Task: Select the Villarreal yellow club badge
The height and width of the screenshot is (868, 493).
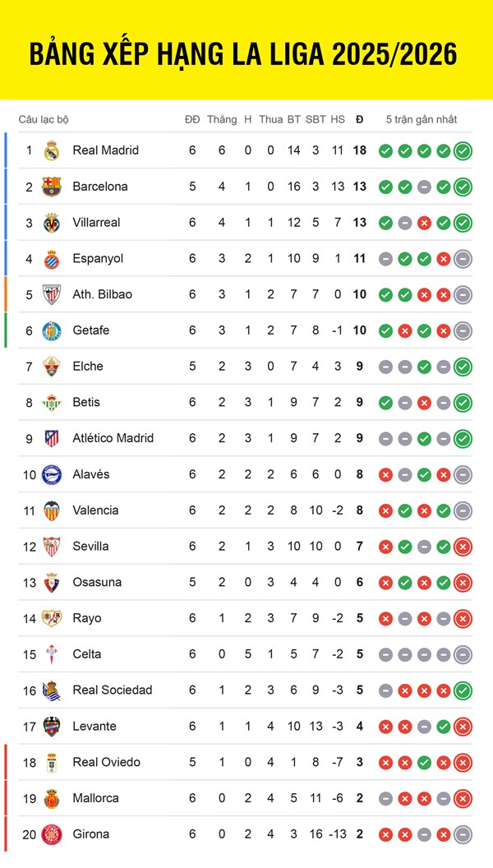Action: coord(52,223)
